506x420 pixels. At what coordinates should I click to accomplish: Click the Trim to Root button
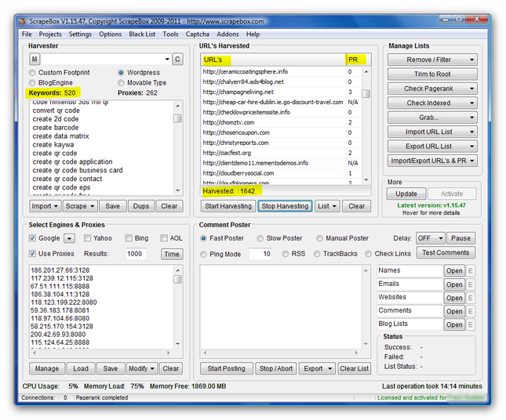[x=432, y=74]
